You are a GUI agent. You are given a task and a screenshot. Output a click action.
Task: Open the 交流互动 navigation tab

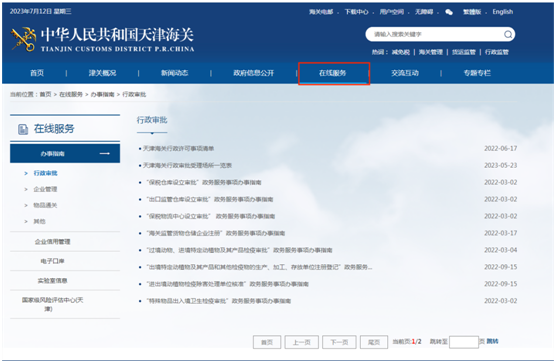click(x=405, y=73)
